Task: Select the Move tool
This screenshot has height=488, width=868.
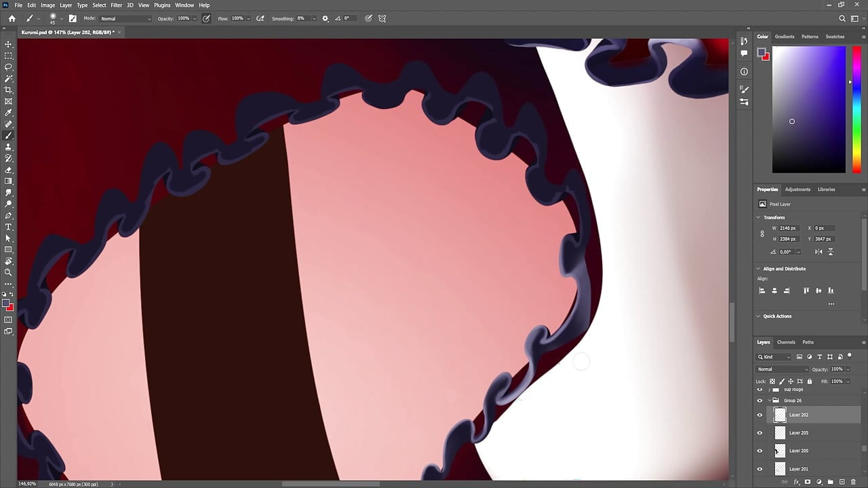Action: click(9, 44)
